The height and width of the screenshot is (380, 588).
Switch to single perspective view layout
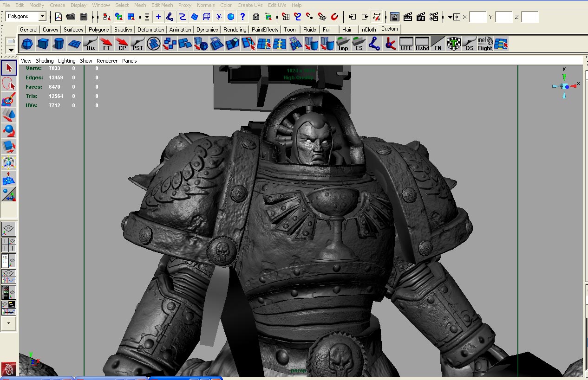[9, 229]
